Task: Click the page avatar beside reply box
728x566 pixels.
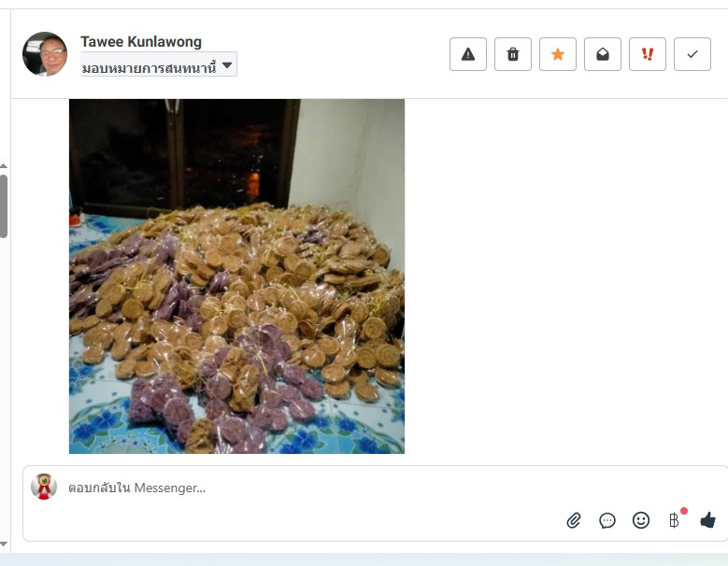Action: click(x=44, y=487)
